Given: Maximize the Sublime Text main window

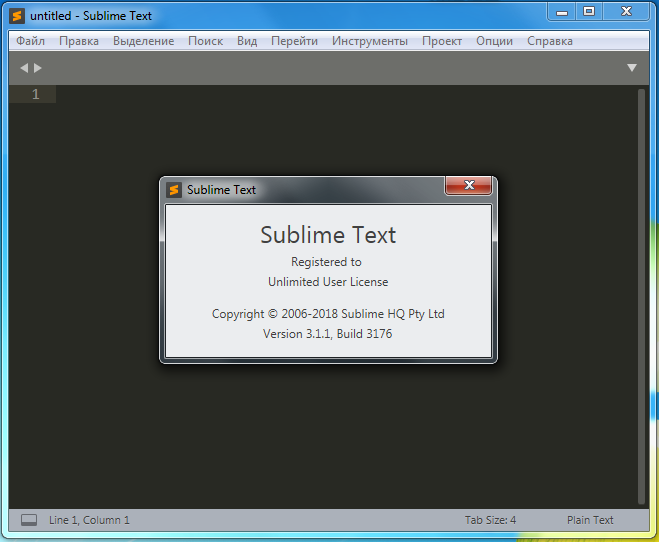Looking at the screenshot, I should pyautogui.click(x=589, y=12).
